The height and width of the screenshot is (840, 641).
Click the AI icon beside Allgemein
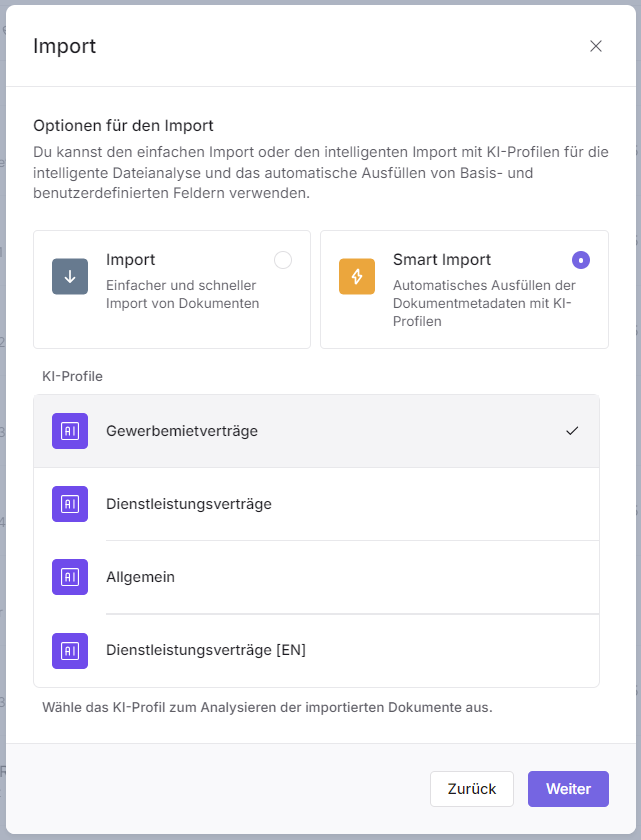click(x=70, y=577)
